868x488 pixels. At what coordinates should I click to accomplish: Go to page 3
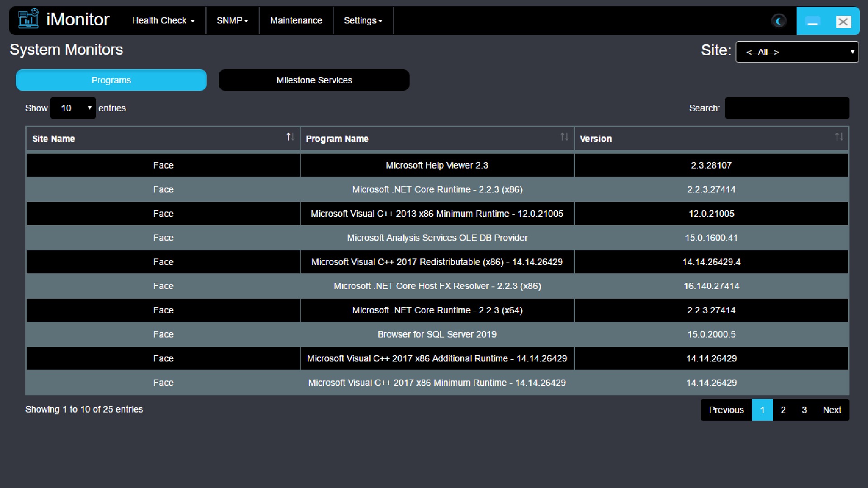[x=804, y=410]
